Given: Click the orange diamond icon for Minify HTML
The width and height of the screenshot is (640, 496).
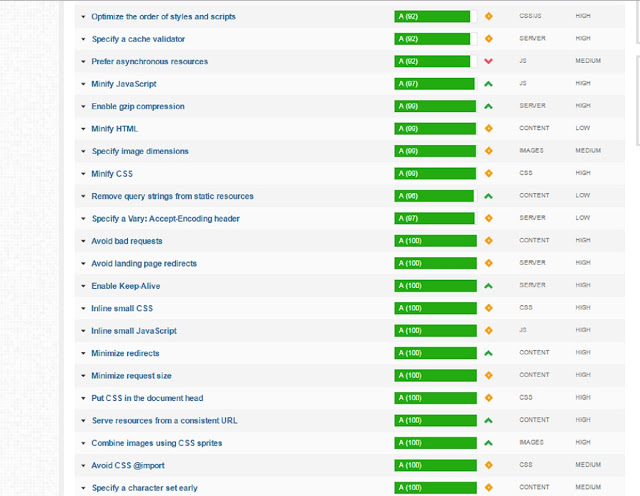Looking at the screenshot, I should (x=488, y=129).
